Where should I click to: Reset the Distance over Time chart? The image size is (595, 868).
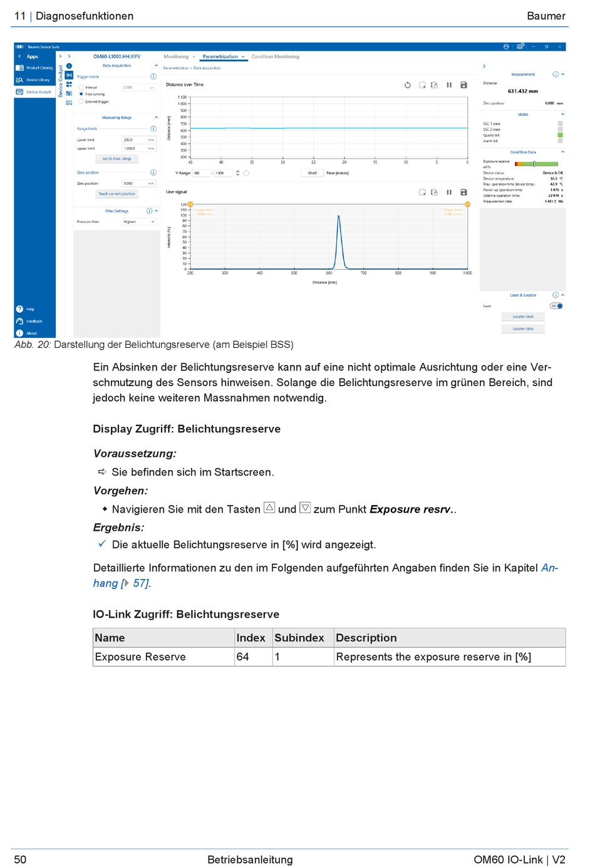point(408,85)
